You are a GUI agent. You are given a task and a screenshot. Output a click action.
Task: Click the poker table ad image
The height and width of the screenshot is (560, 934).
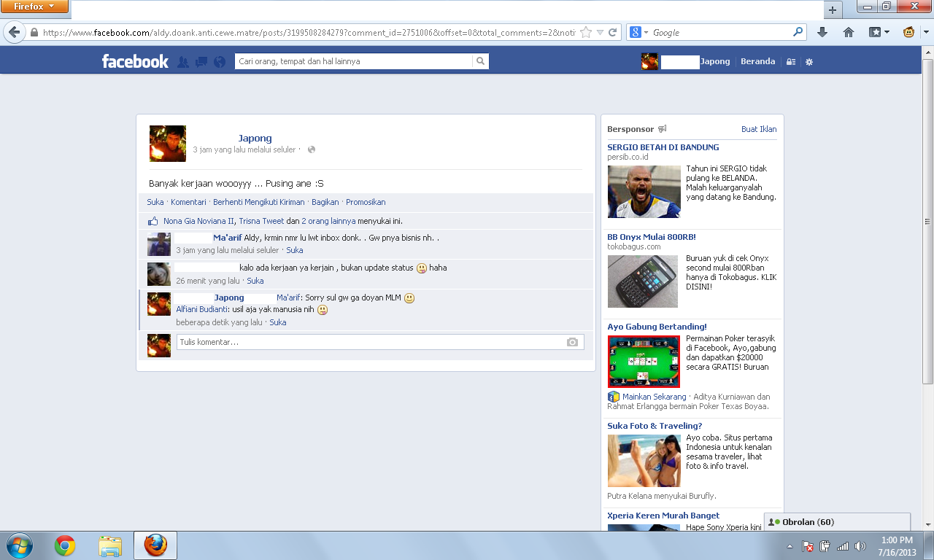(x=644, y=362)
